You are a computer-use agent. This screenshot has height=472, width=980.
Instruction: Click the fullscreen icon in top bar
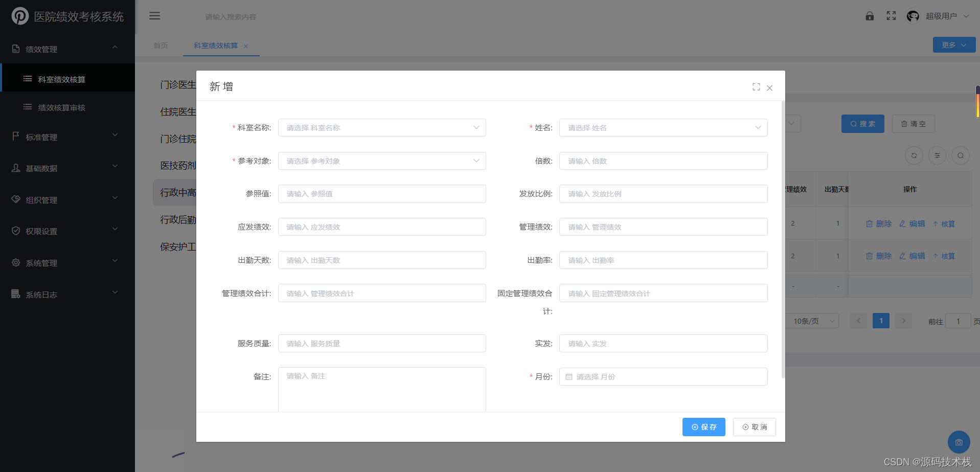pos(891,16)
